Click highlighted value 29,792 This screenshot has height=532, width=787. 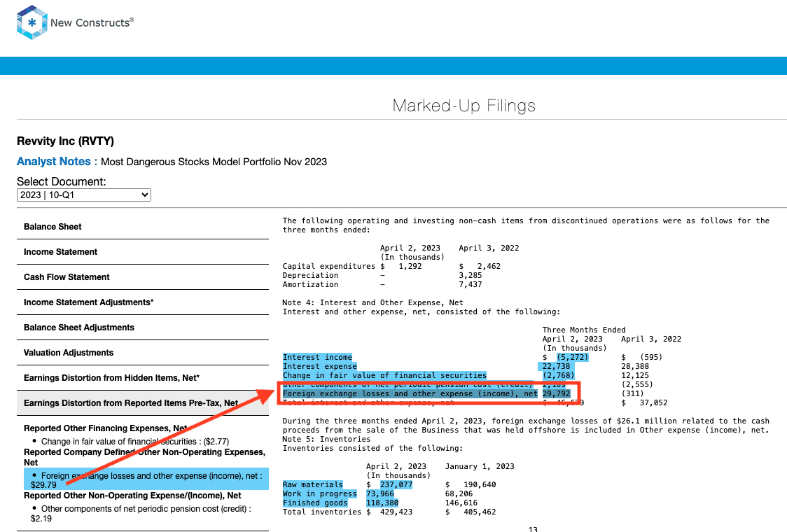coord(556,393)
